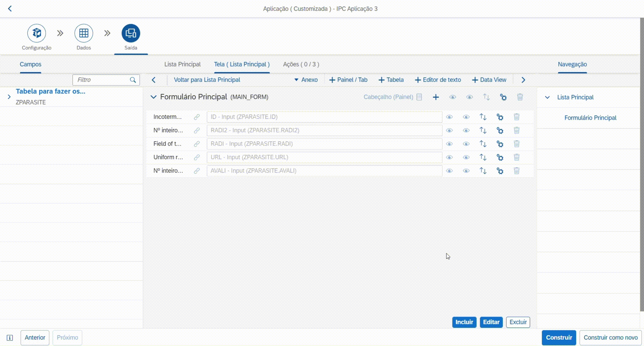Toggle second eye visibility for the RADI field
Image resolution: width=644 pixels, height=346 pixels.
pos(466,144)
